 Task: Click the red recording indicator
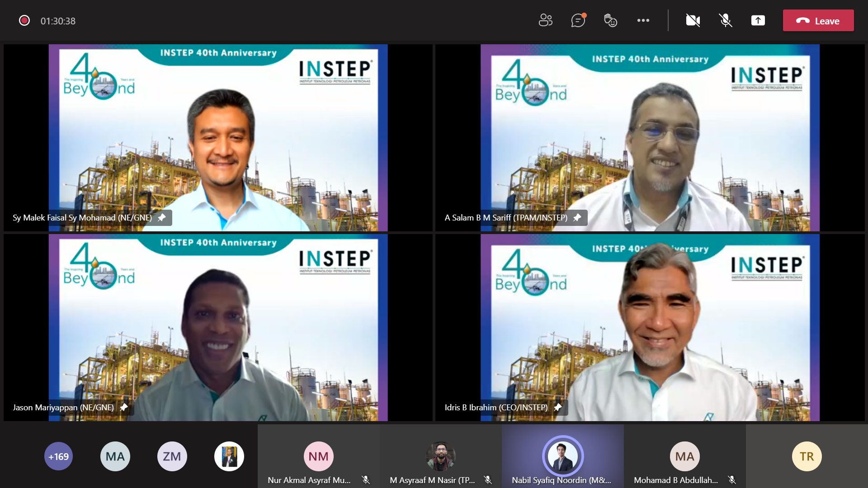[24, 20]
